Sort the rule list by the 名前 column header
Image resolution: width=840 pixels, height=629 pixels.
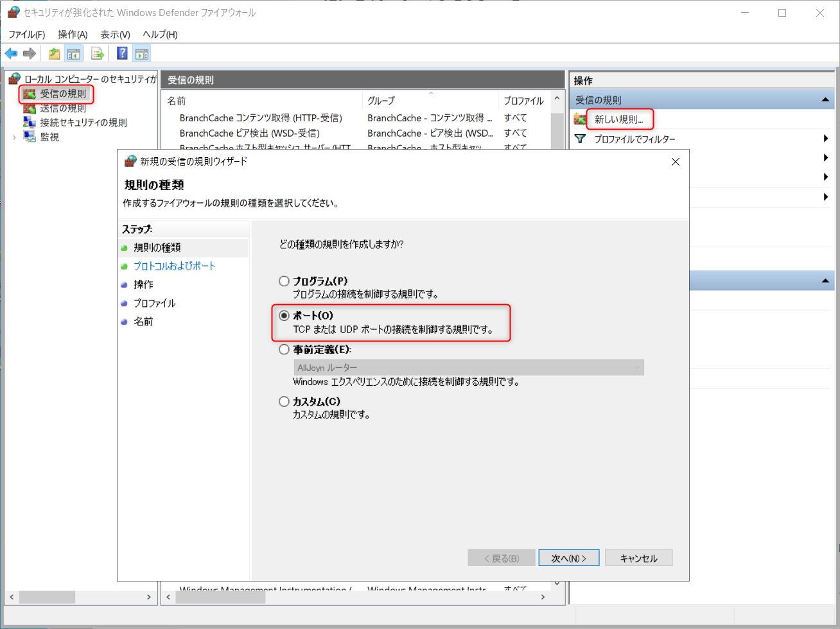(x=261, y=101)
